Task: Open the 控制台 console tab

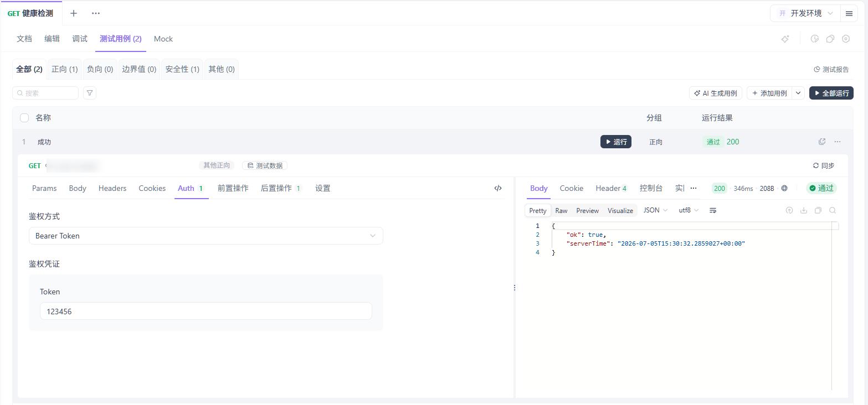Action: click(651, 188)
